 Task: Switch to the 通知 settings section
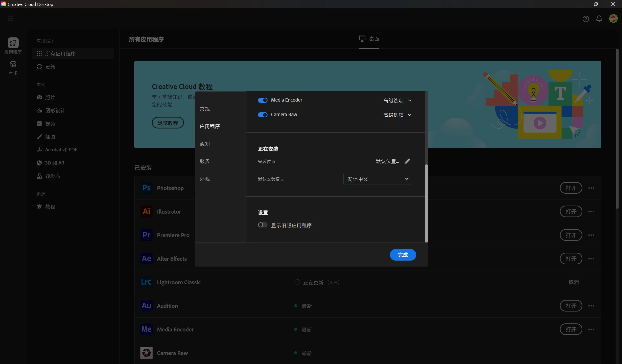point(205,144)
